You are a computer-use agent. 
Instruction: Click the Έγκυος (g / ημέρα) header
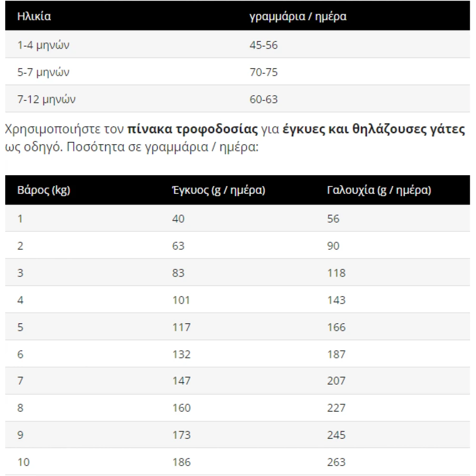coord(218,190)
